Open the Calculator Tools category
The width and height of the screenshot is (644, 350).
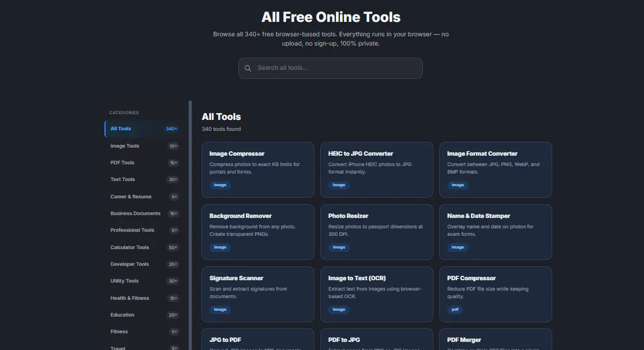(143, 247)
